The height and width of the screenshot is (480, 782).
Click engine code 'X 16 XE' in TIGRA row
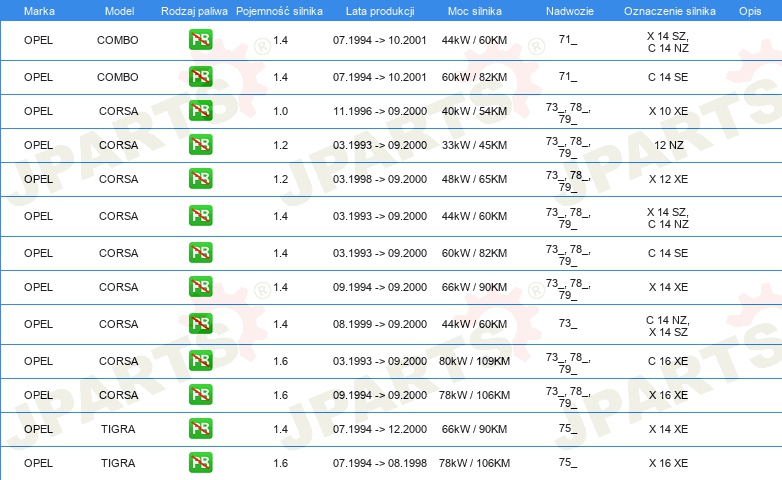[x=668, y=463]
